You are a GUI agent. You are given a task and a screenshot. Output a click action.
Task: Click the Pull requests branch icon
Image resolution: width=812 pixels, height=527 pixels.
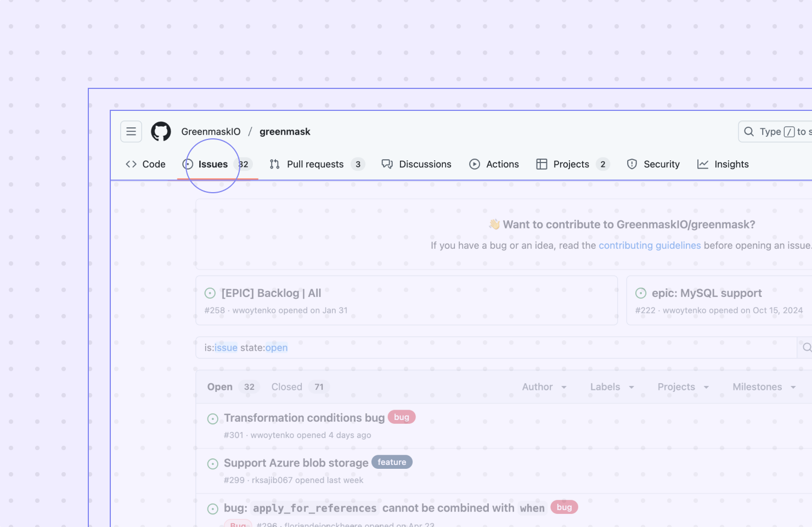click(x=275, y=164)
